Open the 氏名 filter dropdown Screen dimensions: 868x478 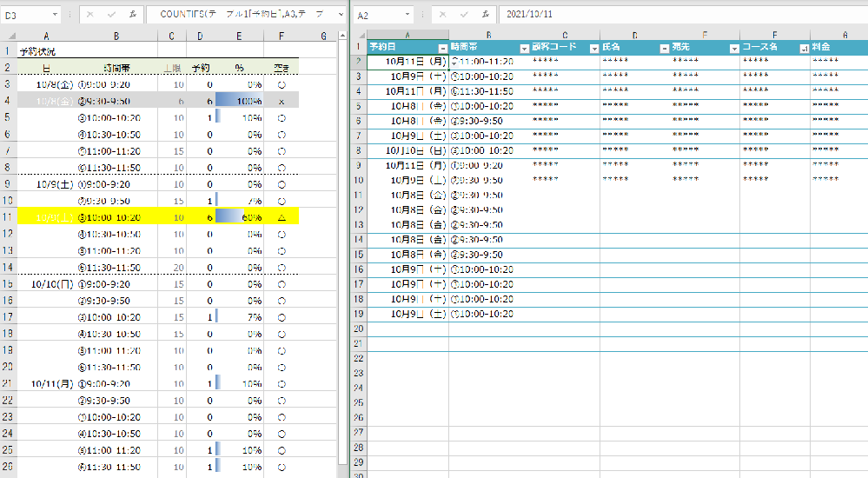[665, 49]
